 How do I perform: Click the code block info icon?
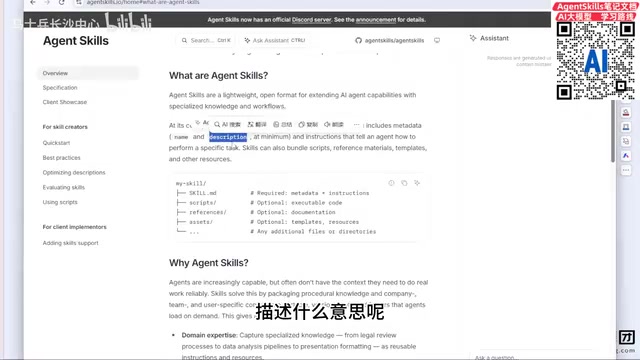391,183
